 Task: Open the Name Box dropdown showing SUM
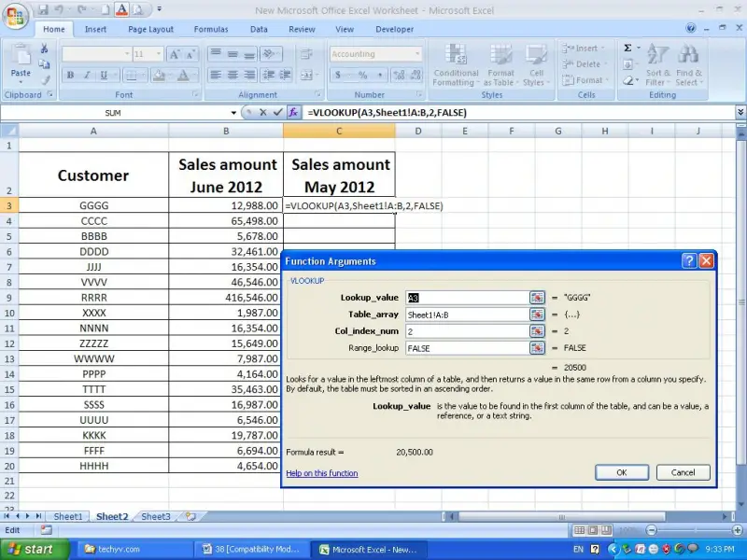233,113
